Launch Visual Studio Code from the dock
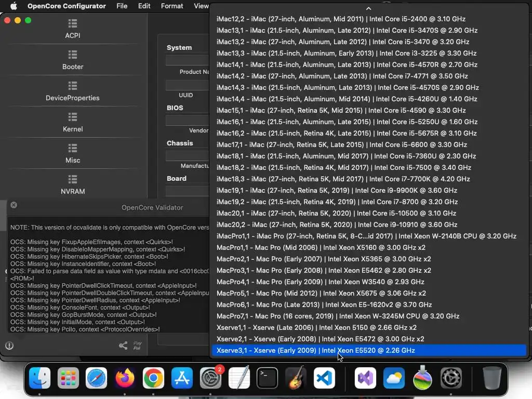Viewport: 532px width, 399px height. [324, 378]
